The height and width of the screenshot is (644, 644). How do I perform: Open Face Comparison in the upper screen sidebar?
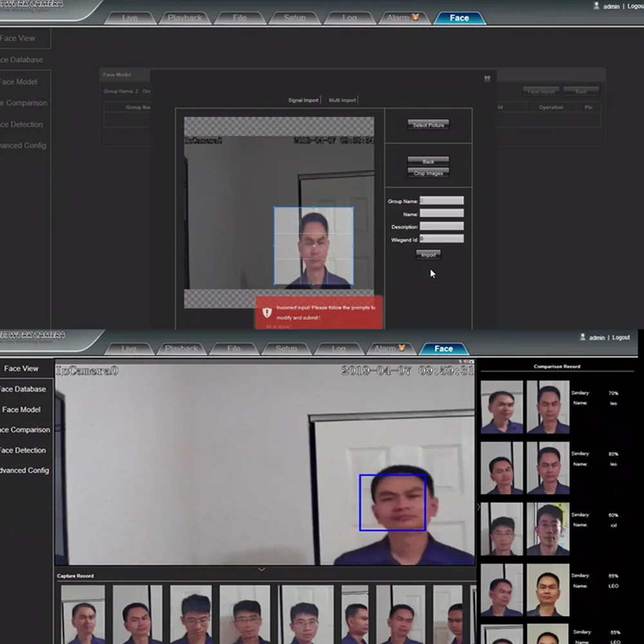(24, 102)
